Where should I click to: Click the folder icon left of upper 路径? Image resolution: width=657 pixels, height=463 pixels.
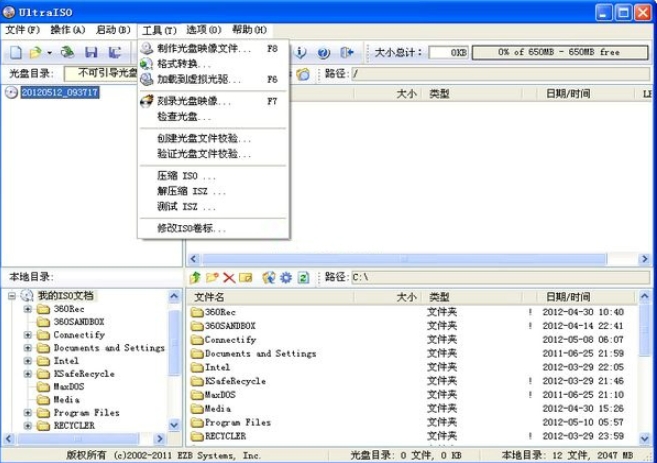tap(303, 74)
